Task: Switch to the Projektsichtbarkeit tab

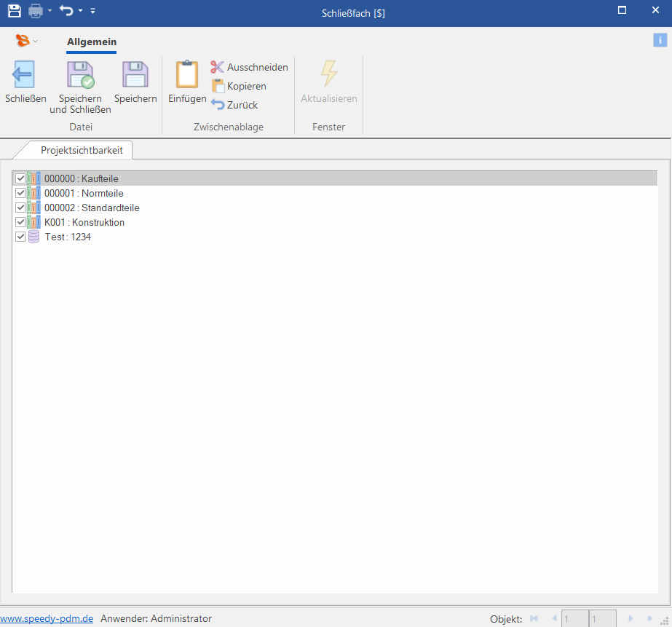Action: point(82,151)
